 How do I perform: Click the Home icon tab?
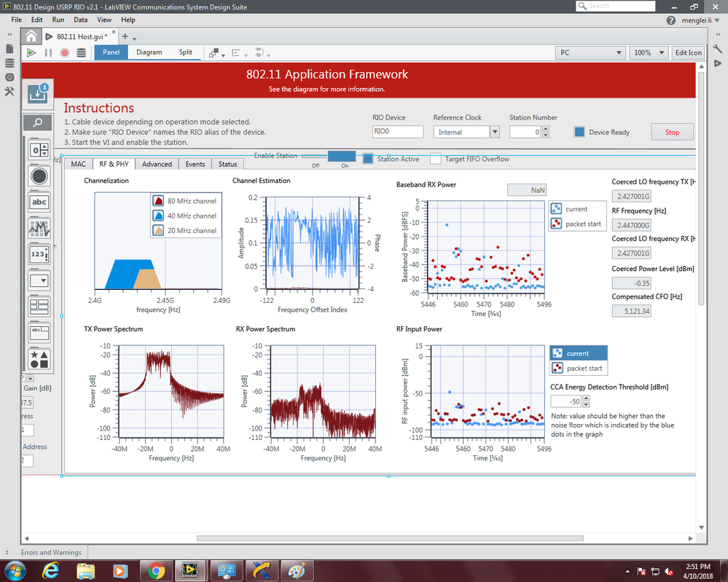click(31, 36)
